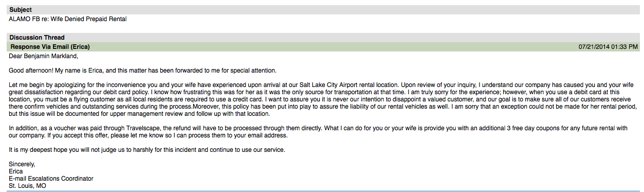Click the "Sincerely," closing line
The height and width of the screenshot is (192, 644).
click(x=22, y=164)
